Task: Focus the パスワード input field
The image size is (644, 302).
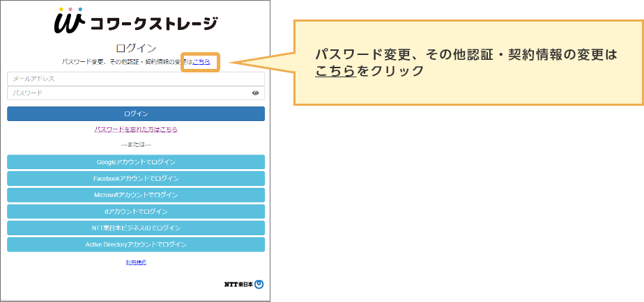Action: click(x=129, y=93)
